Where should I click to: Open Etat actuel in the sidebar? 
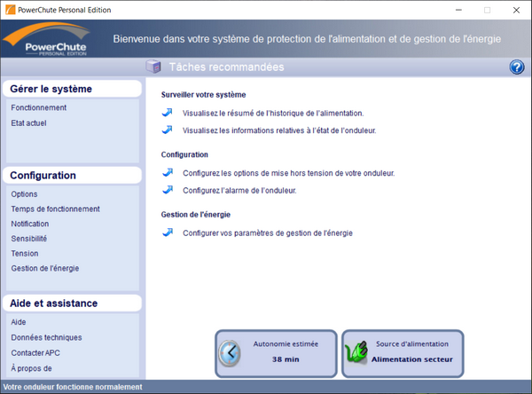[28, 123]
